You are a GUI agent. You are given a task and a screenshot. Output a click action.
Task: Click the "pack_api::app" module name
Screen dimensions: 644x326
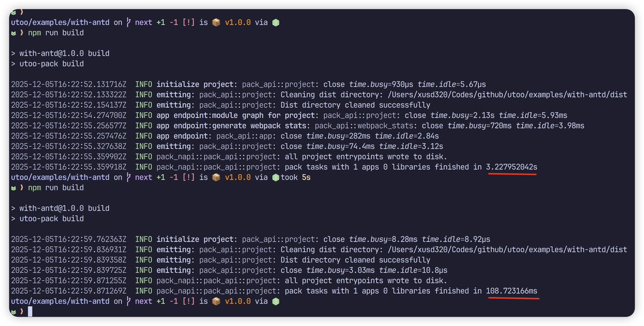[244, 136]
